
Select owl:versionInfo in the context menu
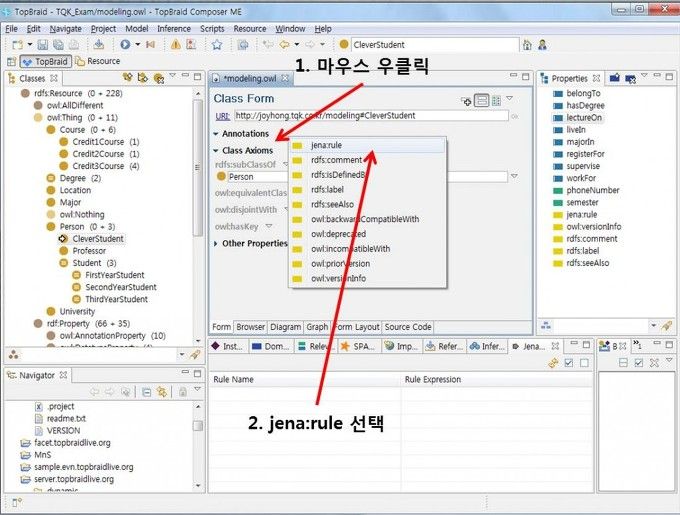click(x=367, y=278)
